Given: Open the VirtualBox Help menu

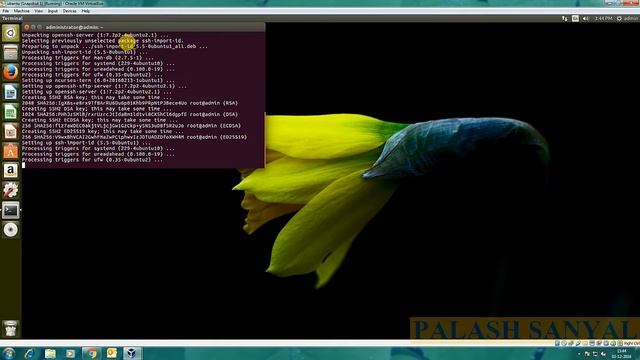Looking at the screenshot, I should 85,11.
